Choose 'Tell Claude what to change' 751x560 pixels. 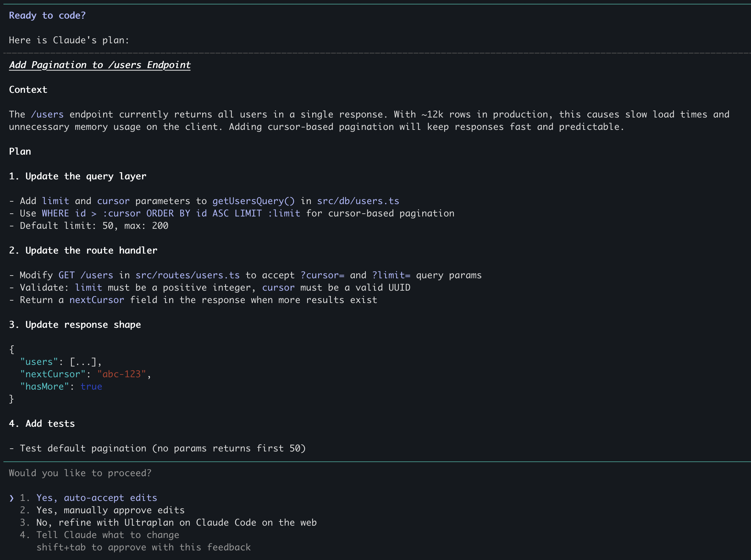[107, 535]
